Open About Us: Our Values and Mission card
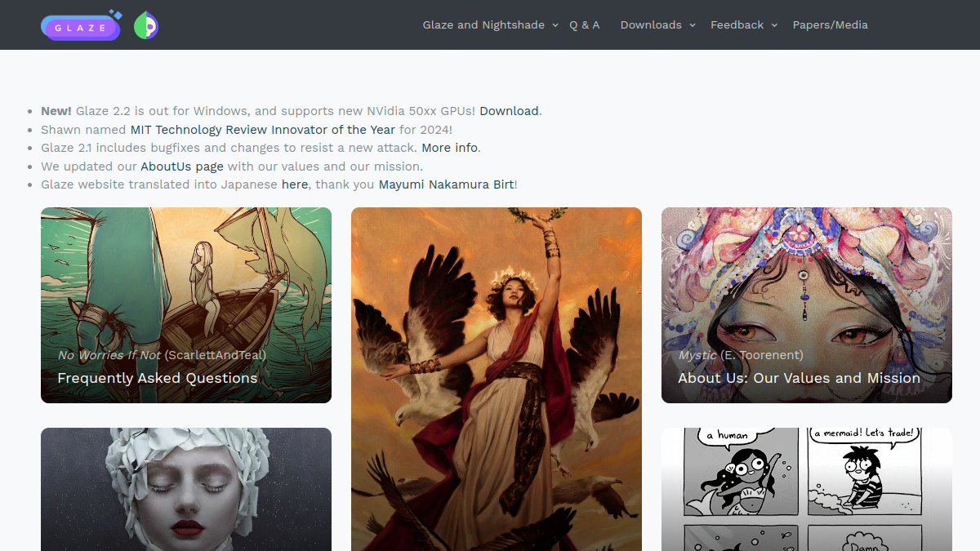The height and width of the screenshot is (551, 980). click(x=807, y=305)
